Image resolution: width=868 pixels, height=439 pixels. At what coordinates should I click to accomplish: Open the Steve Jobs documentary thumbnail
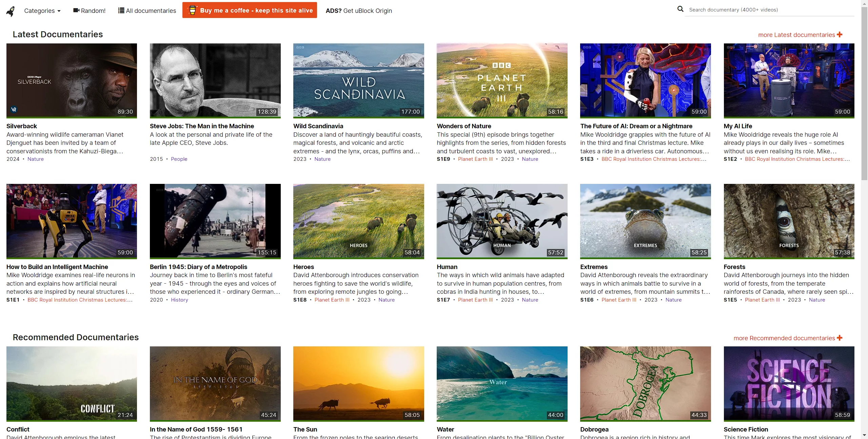tap(215, 80)
